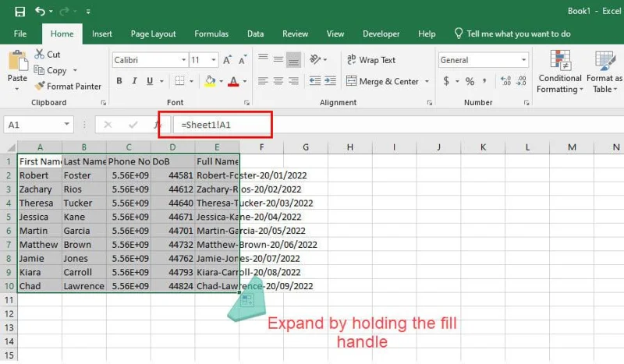Open the Format as Table menu
Screen dimensions: 624x364
click(604, 72)
